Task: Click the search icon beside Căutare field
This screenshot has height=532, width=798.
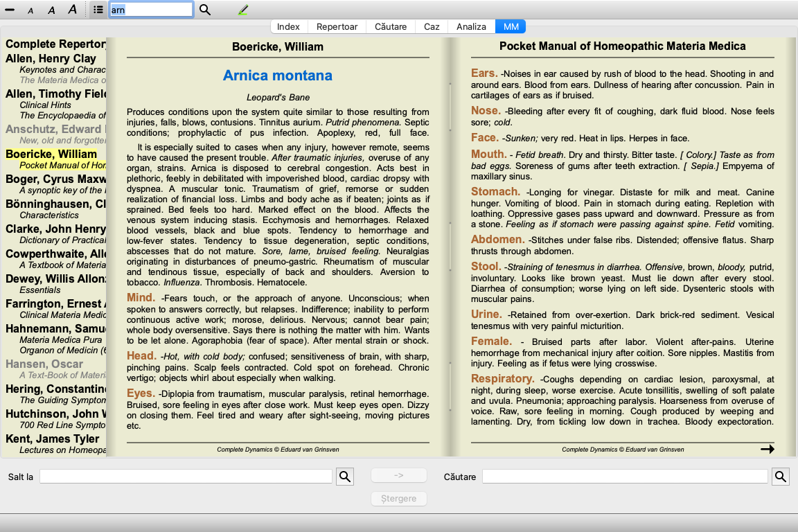Action: click(781, 477)
